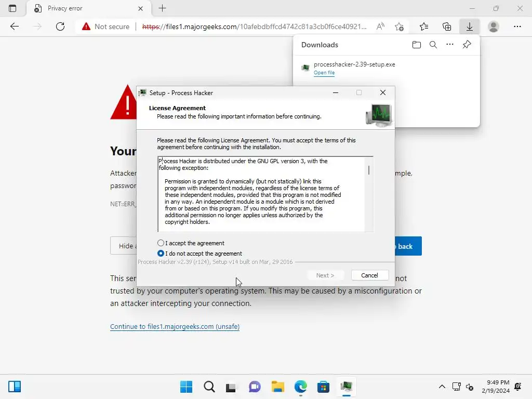Pin the Downloads panel
Viewport: 532px width, 399px height.
[x=467, y=45]
